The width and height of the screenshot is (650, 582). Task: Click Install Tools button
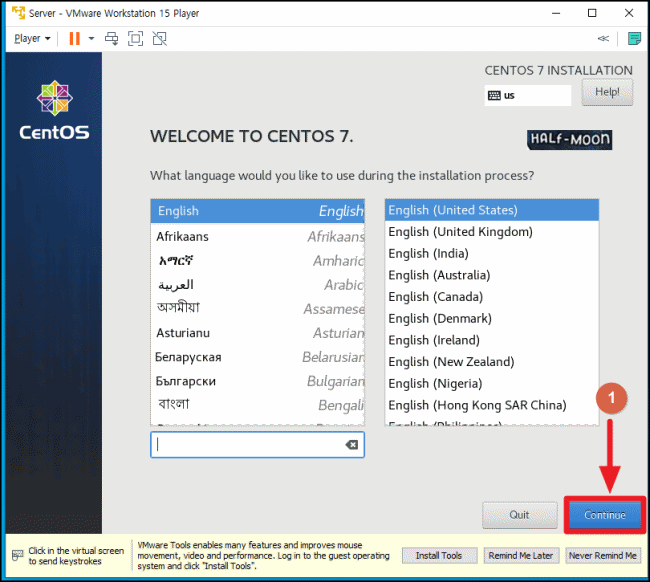pos(439,555)
